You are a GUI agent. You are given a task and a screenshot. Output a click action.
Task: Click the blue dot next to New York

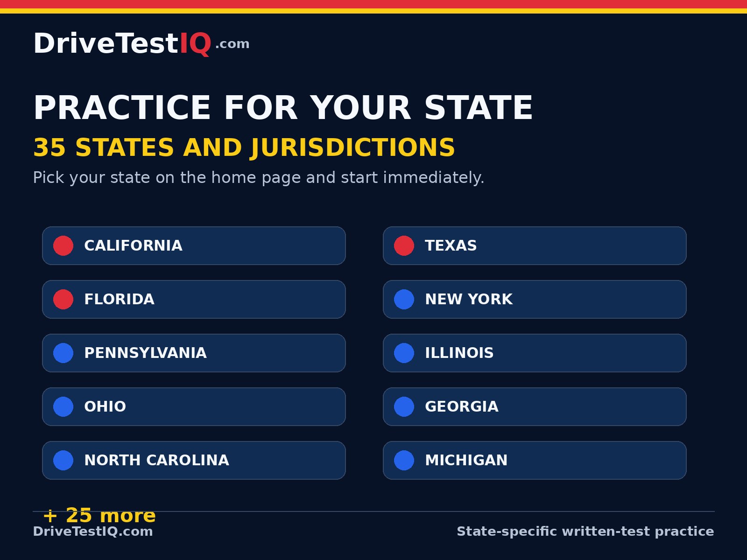[x=404, y=300]
